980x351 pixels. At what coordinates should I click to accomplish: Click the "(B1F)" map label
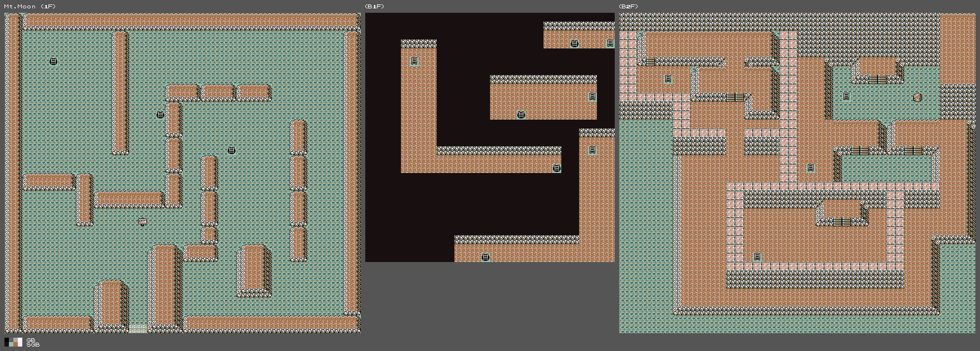click(x=375, y=7)
